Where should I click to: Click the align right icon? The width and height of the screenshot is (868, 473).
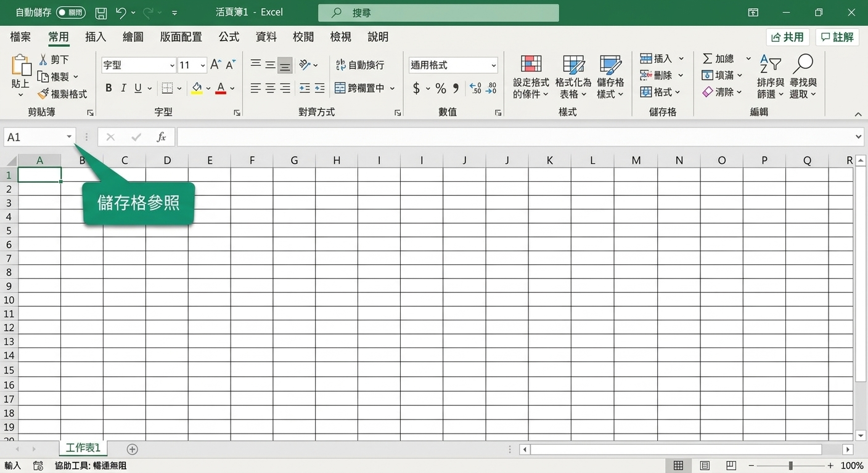click(285, 88)
